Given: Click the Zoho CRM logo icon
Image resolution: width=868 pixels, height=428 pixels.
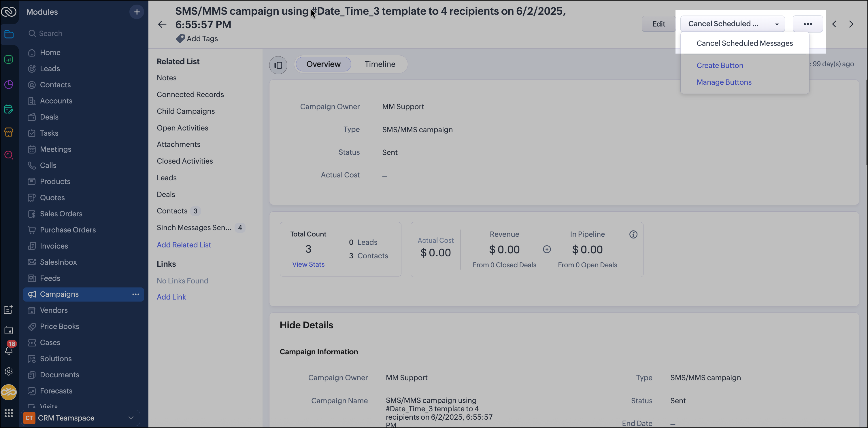Looking at the screenshot, I should [9, 12].
